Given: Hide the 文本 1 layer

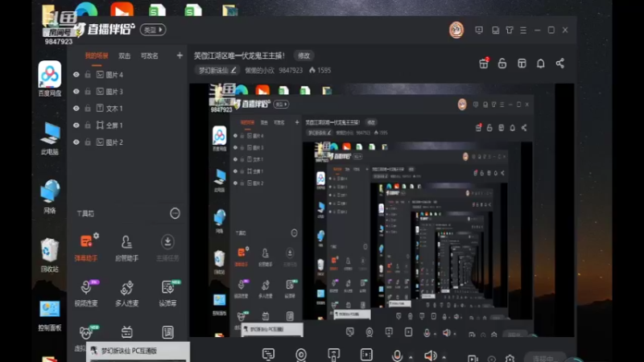Looking at the screenshot, I should (76, 109).
